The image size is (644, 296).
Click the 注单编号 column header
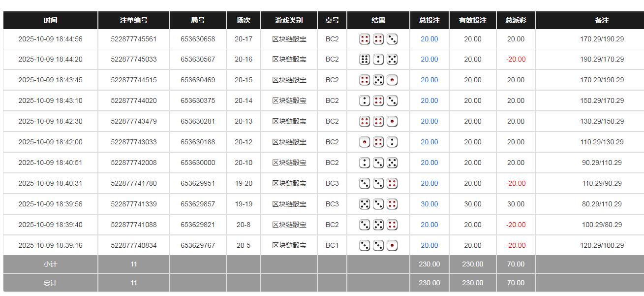pyautogui.click(x=134, y=20)
